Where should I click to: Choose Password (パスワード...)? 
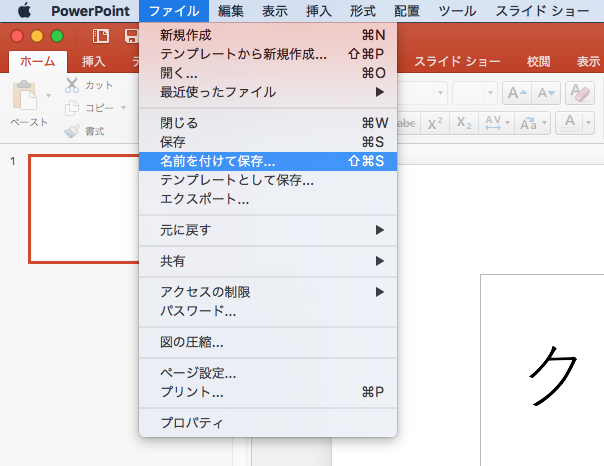(x=268, y=311)
